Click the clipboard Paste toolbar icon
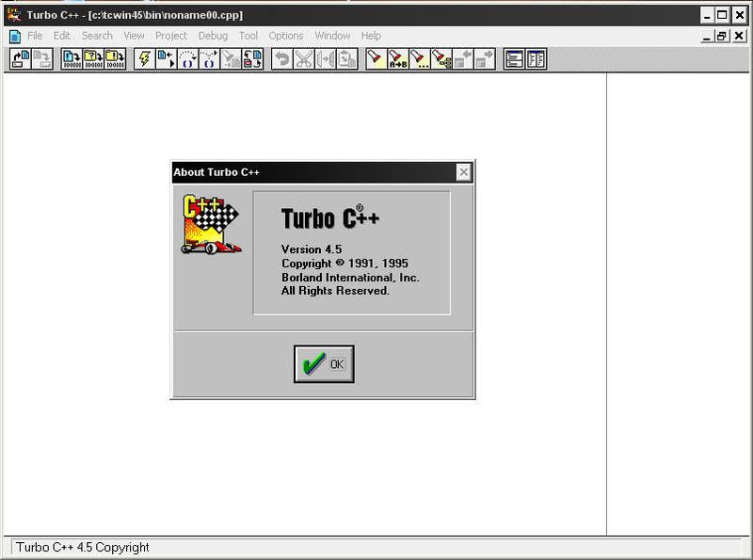Image resolution: width=753 pixels, height=560 pixels. point(348,59)
